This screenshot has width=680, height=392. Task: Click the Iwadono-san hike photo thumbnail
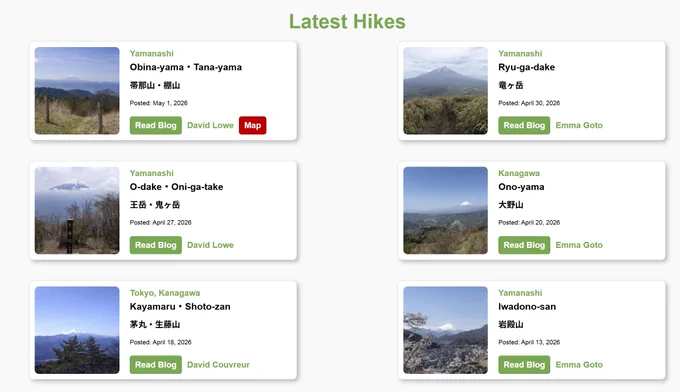coord(445,330)
